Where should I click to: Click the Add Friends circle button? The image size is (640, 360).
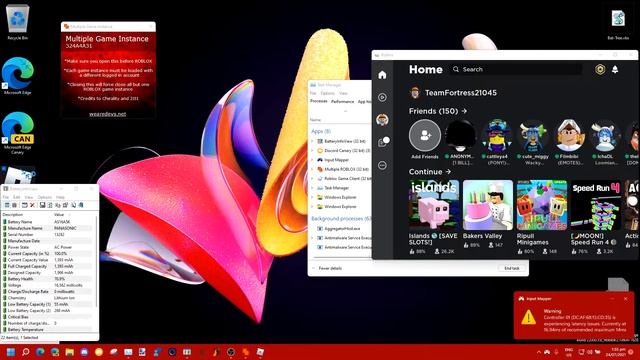point(425,136)
